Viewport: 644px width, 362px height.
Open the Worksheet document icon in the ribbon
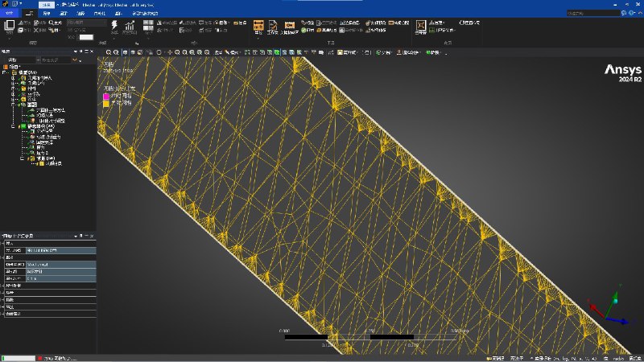pyautogui.click(x=272, y=26)
